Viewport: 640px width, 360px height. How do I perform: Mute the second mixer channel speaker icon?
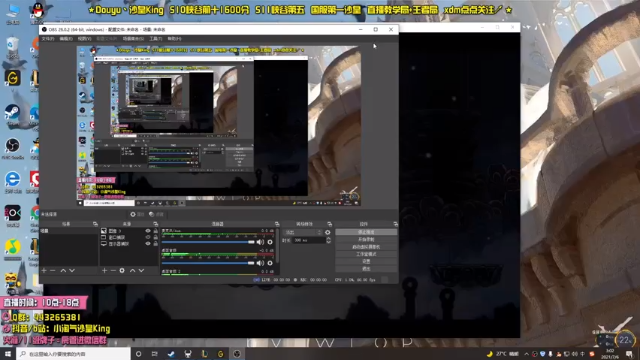tap(260, 263)
